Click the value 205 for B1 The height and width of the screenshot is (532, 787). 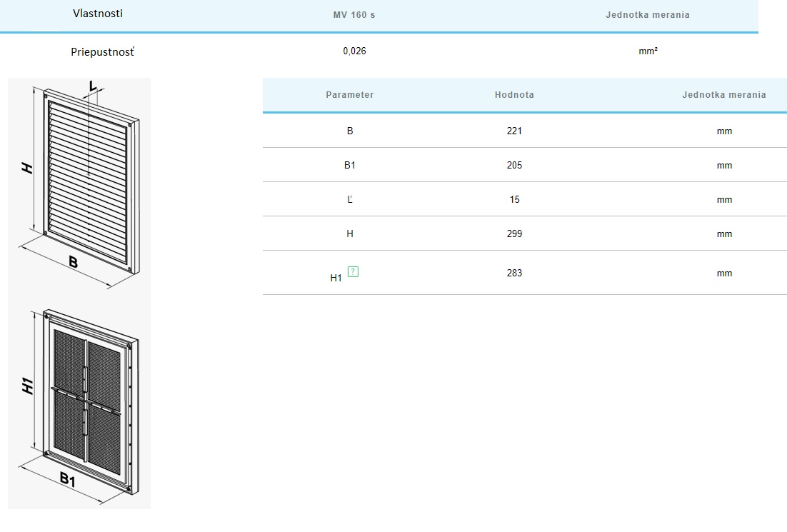(513, 165)
